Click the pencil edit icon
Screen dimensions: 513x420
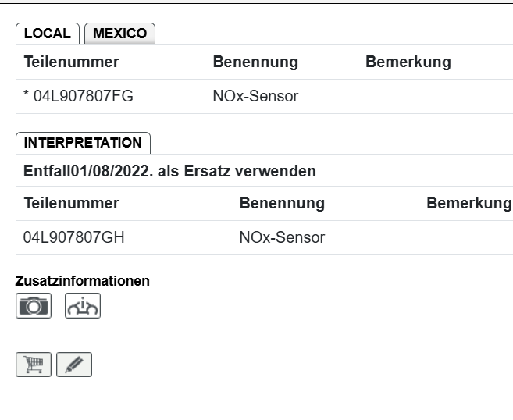tap(74, 365)
